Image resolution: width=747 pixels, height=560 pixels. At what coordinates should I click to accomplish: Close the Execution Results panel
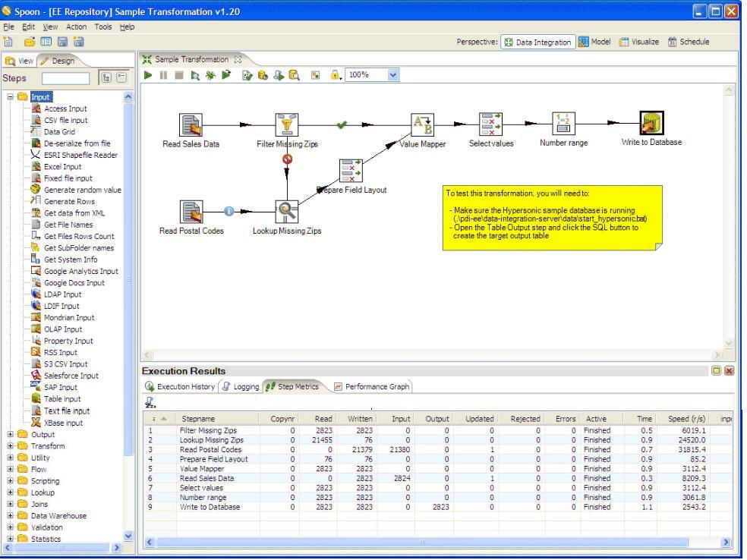[x=730, y=371]
